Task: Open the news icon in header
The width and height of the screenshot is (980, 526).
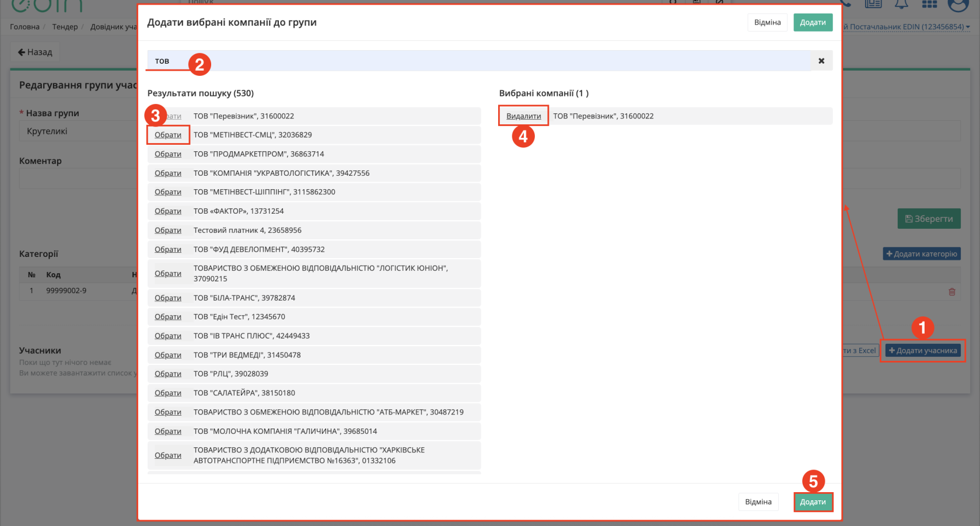Action: 873,5
